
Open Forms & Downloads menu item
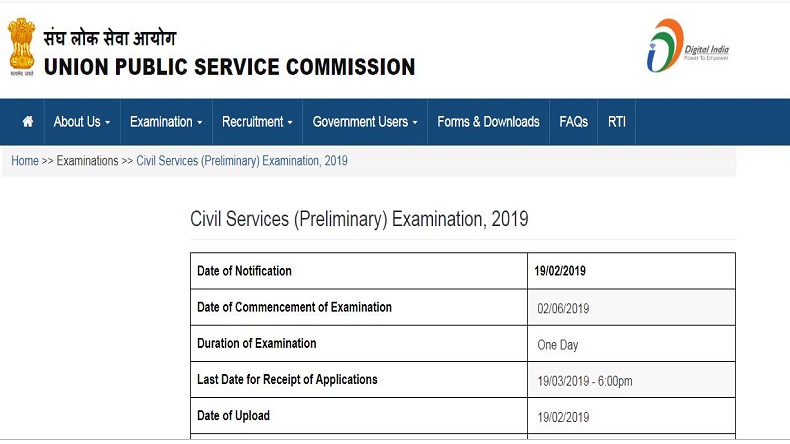488,122
